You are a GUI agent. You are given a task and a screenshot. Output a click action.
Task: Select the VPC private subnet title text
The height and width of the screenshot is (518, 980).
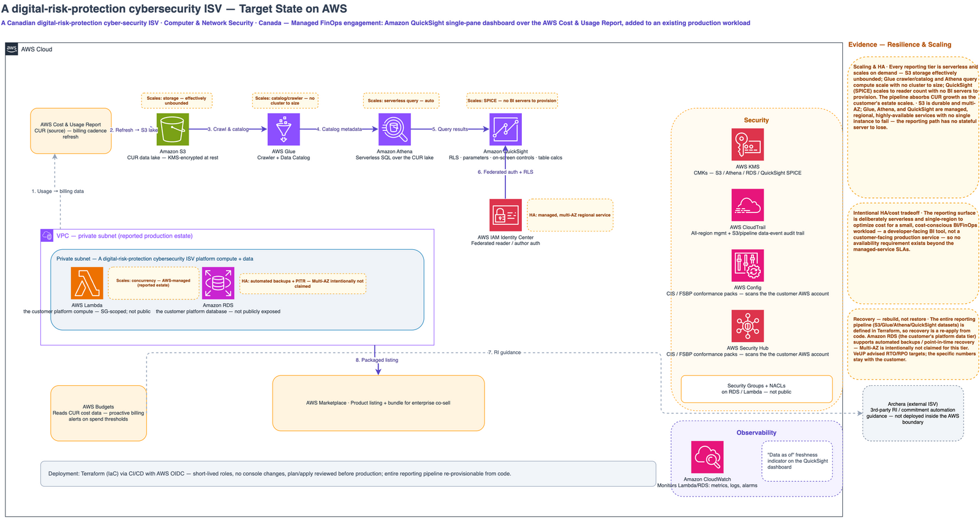pyautogui.click(x=124, y=236)
